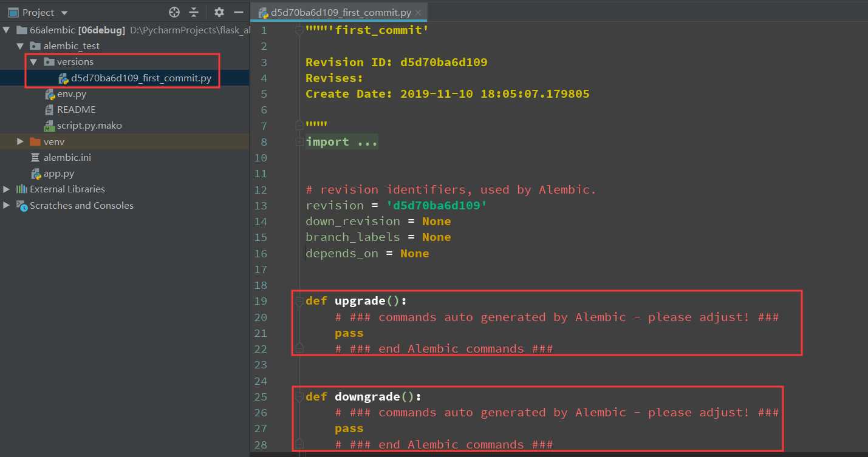Click revision = 'd5d70ba6d109' line
The image size is (868, 457).
click(397, 205)
